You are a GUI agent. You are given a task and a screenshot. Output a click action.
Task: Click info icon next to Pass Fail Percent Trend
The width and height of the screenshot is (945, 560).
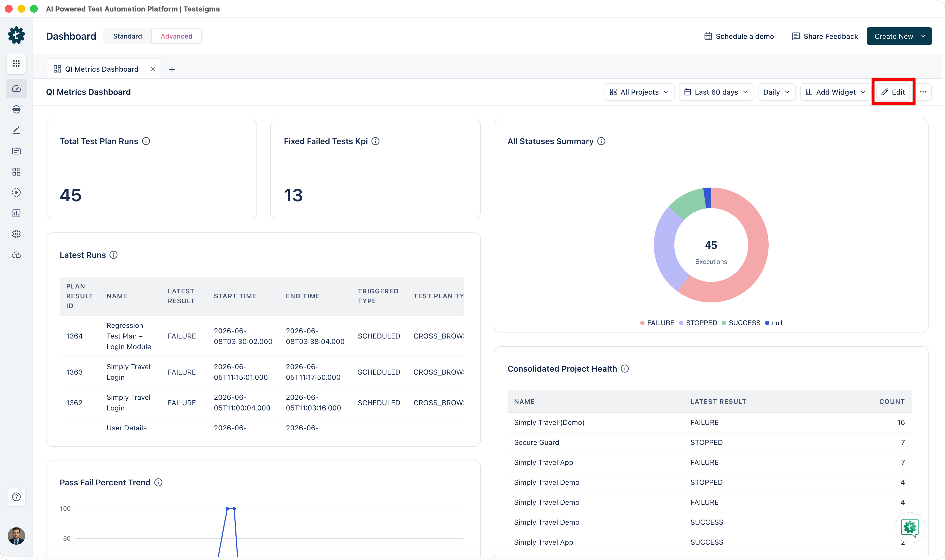[x=158, y=482]
